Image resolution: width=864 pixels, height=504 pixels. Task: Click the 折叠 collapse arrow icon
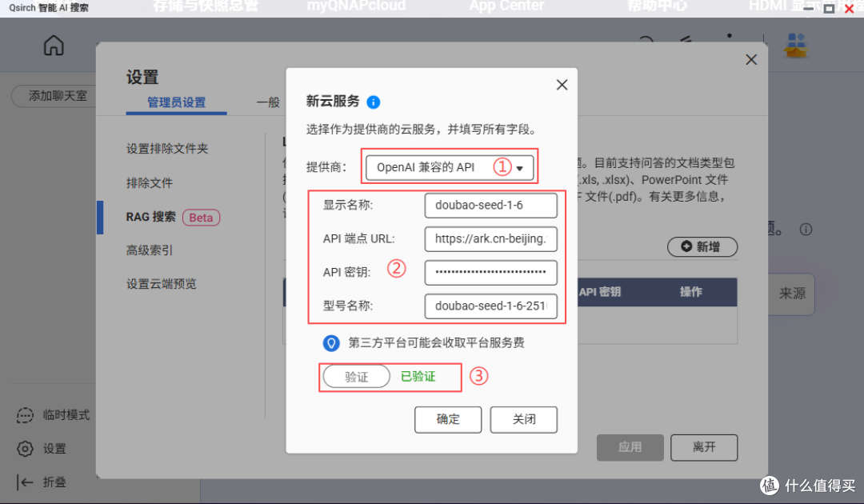pos(25,482)
